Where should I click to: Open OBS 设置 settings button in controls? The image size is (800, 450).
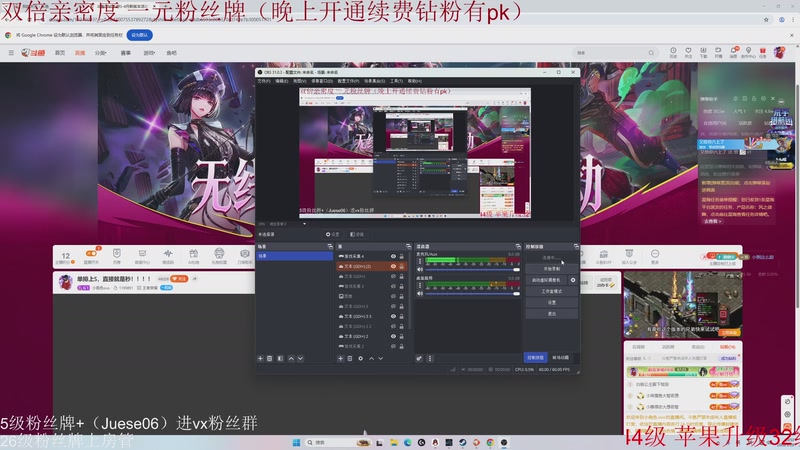552,303
